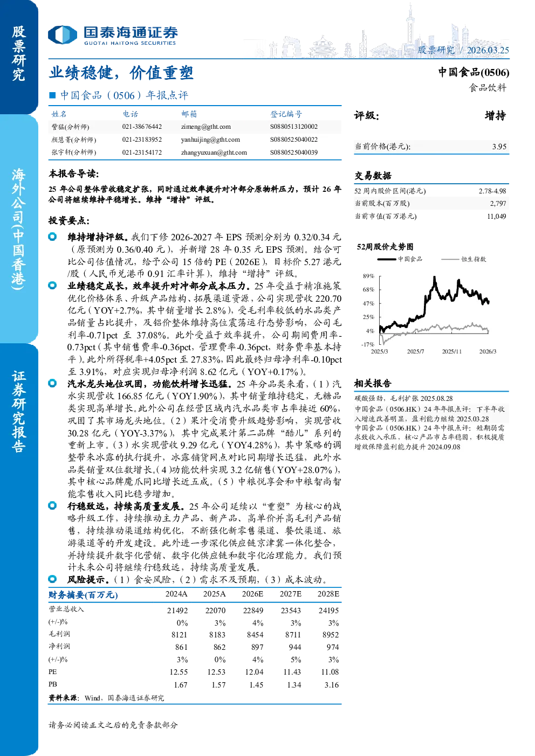
Task: Click the '中国食品' chart legend entry
Action: coord(400,259)
